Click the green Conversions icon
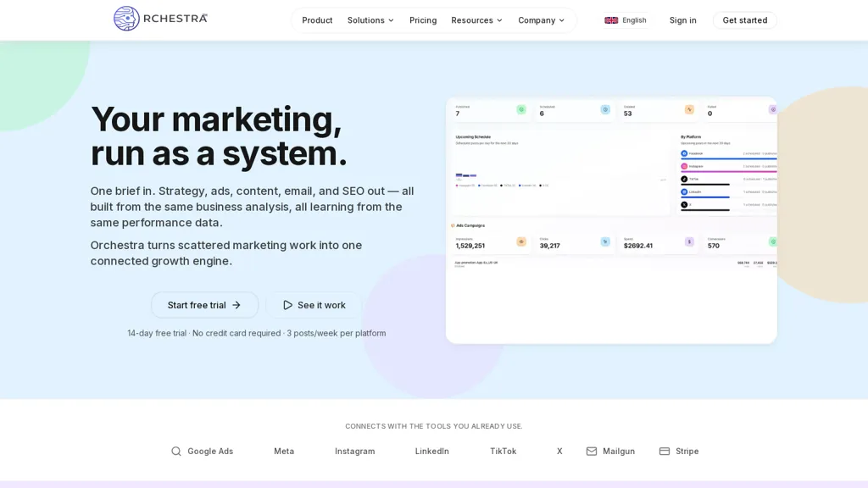This screenshot has height=488, width=868. pyautogui.click(x=773, y=241)
